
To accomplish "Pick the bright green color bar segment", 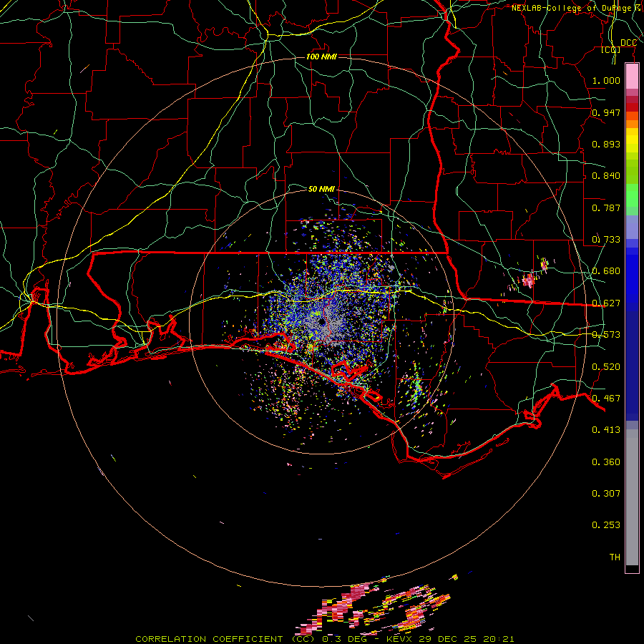I will pyautogui.click(x=632, y=195).
